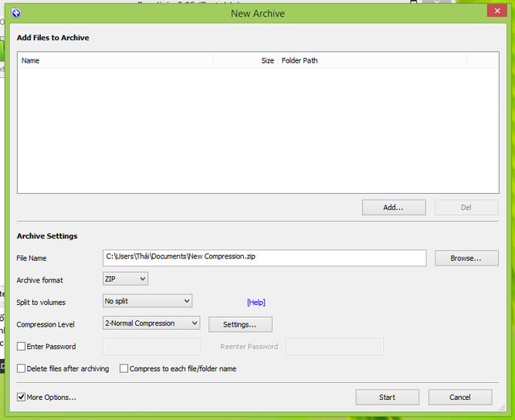Enable Compress to each file/folder name
This screenshot has width=515, height=420.
click(x=124, y=369)
